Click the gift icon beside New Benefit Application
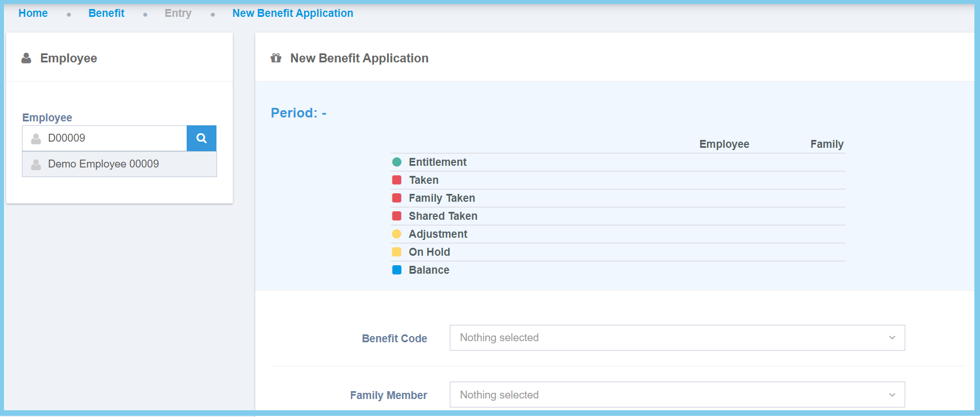 point(276,58)
